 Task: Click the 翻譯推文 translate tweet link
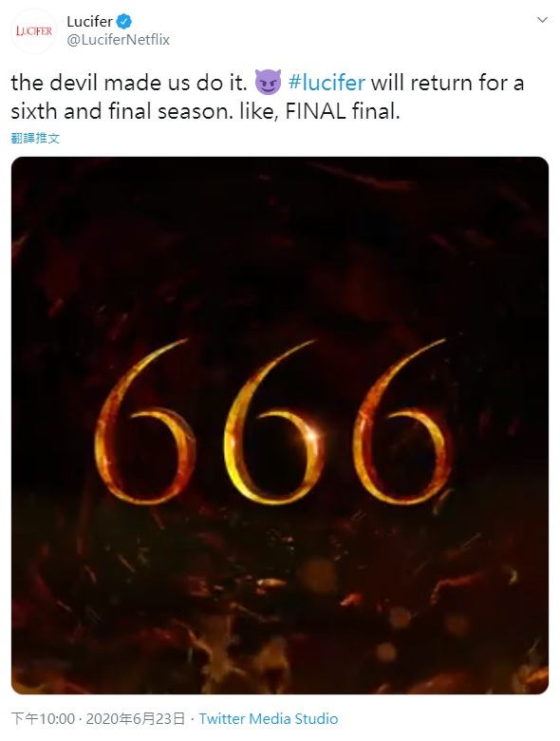click(35, 138)
